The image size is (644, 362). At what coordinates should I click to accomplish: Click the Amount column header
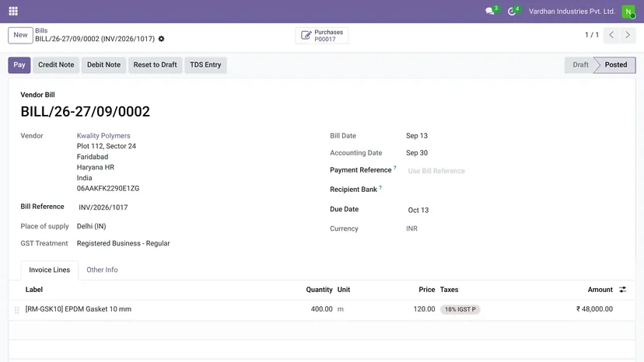[600, 290]
